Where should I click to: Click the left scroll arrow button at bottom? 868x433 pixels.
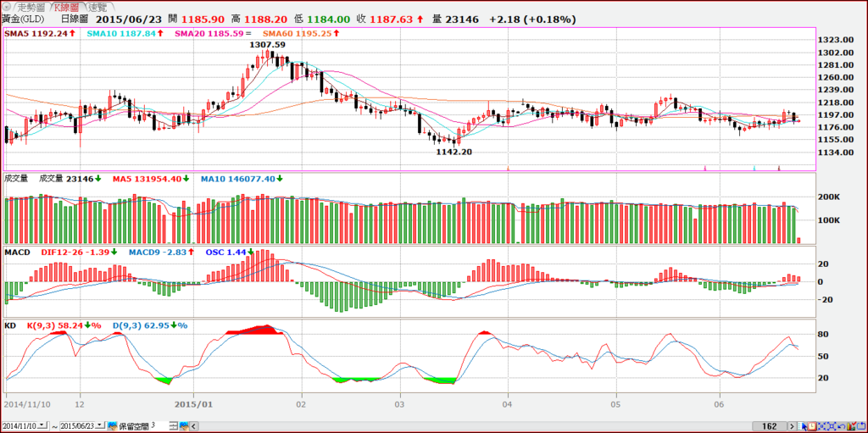click(x=194, y=426)
